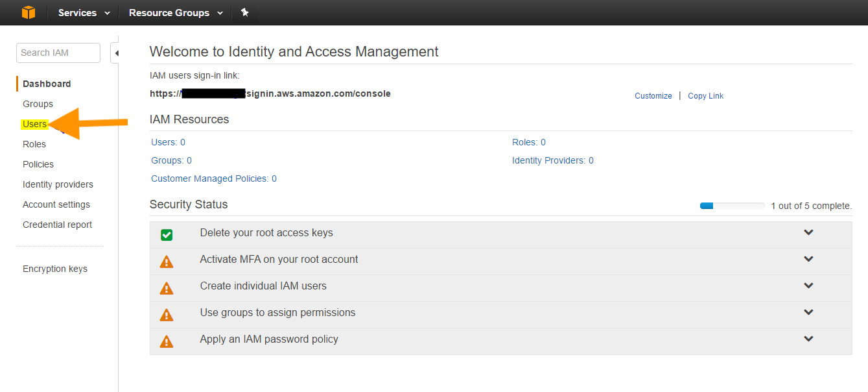The height and width of the screenshot is (392, 868).
Task: Click the Customize sign-in link
Action: 653,96
